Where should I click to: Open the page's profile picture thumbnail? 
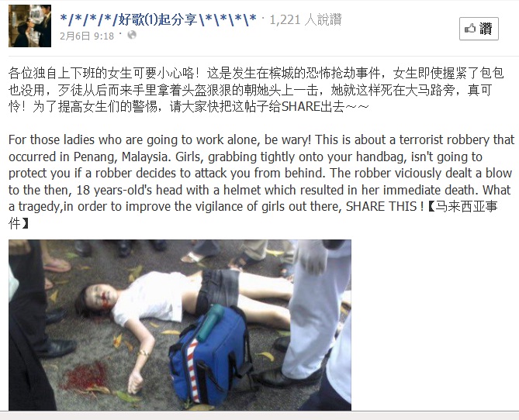[x=29, y=26]
